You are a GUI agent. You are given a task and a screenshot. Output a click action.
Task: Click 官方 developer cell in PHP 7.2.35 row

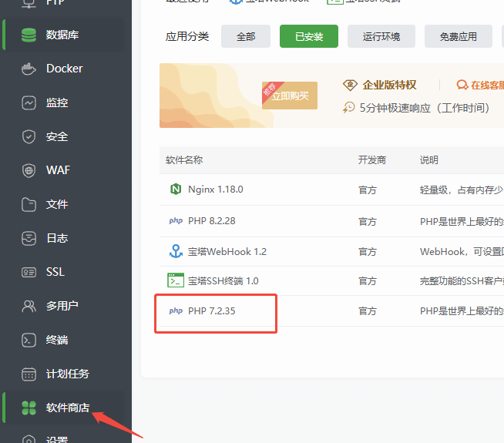point(368,311)
